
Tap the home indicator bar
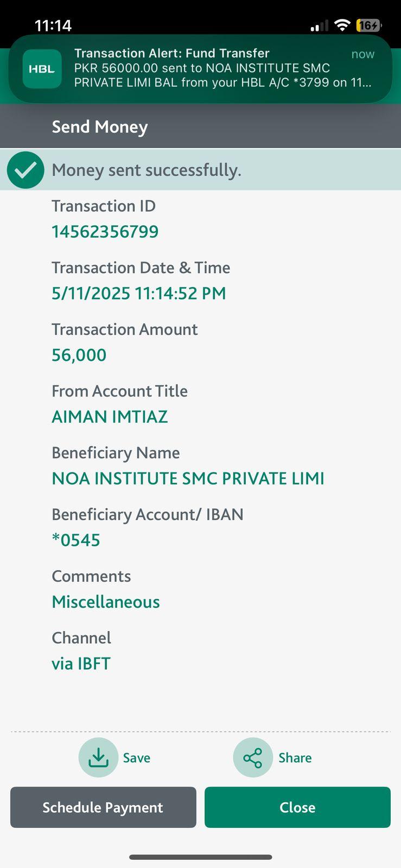[x=200, y=857]
